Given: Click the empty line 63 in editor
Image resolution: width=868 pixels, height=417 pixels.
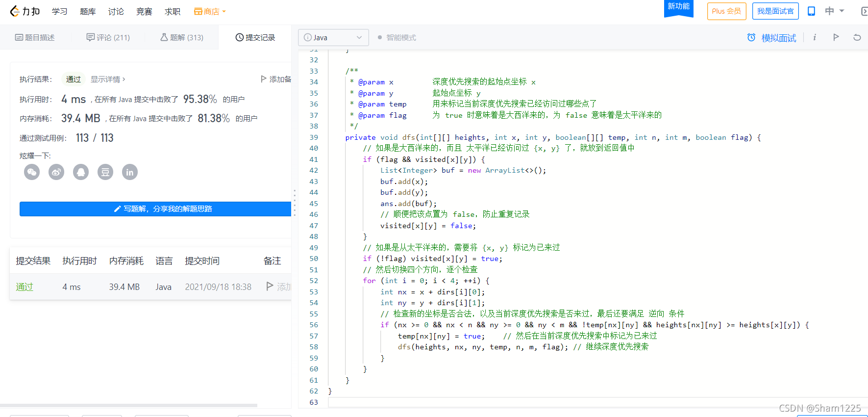Looking at the screenshot, I should coord(598,402).
